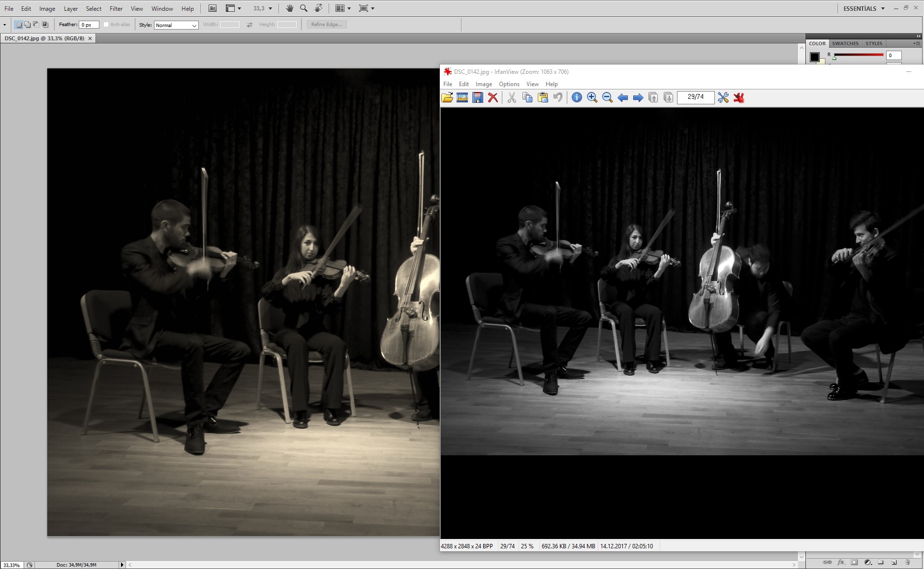Click the Feather input field
Image resolution: width=924 pixels, height=569 pixels.
89,25
